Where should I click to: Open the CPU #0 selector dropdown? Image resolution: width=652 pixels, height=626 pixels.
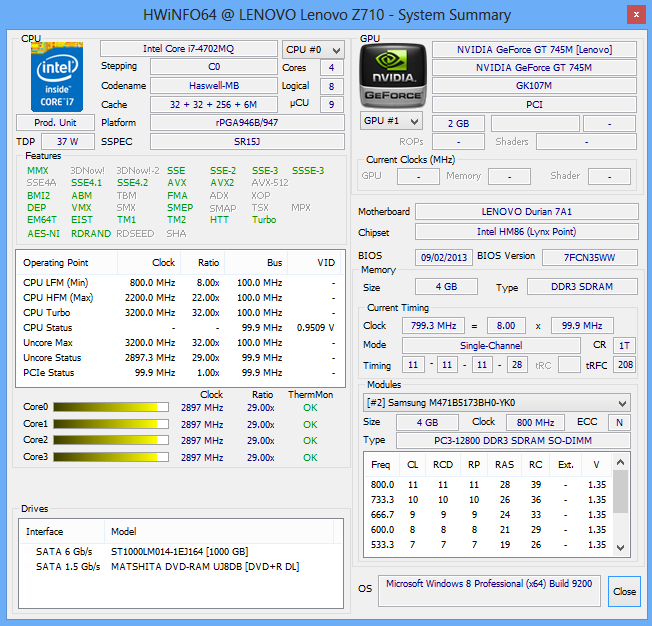313,50
